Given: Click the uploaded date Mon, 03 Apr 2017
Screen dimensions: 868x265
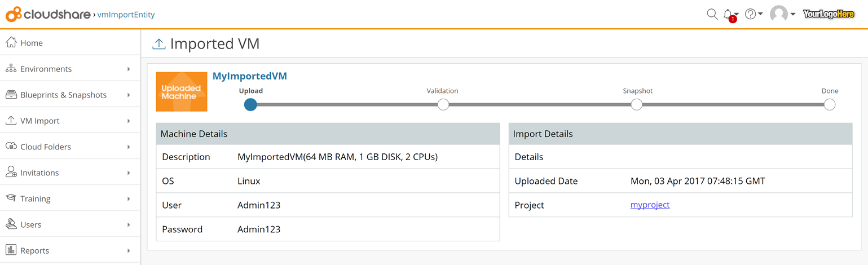Looking at the screenshot, I should [x=698, y=181].
